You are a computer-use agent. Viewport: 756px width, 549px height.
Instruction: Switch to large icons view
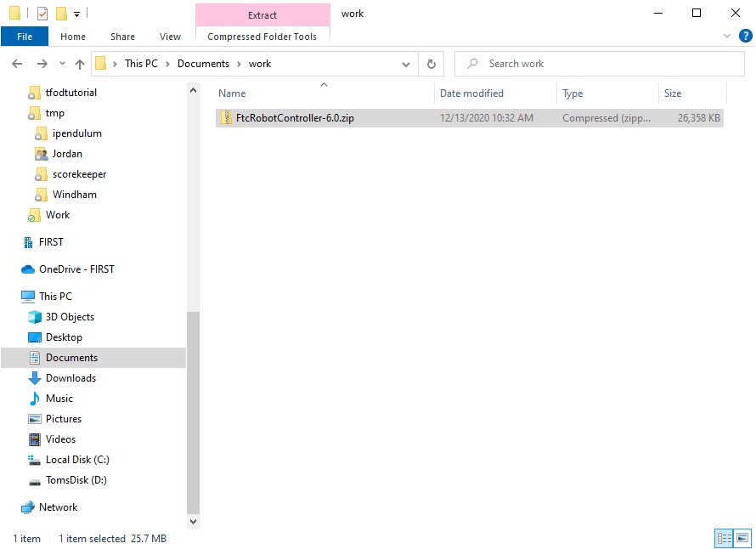(742, 538)
